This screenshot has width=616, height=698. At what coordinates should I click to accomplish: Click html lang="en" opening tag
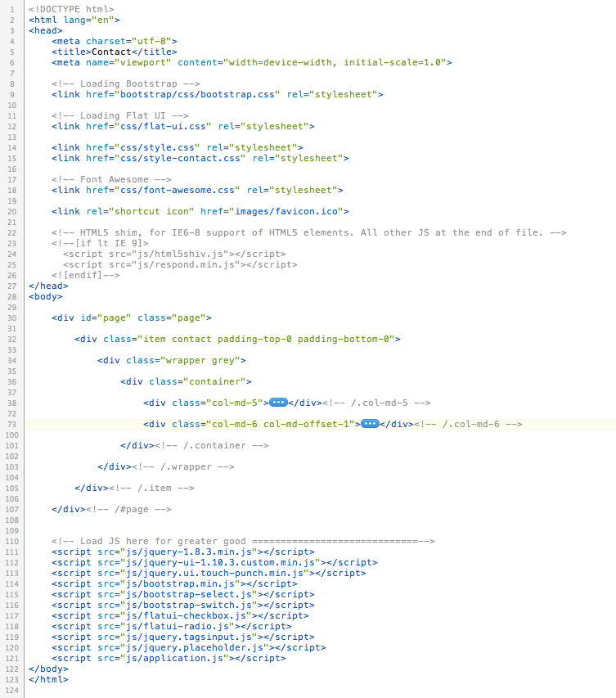[x=74, y=20]
